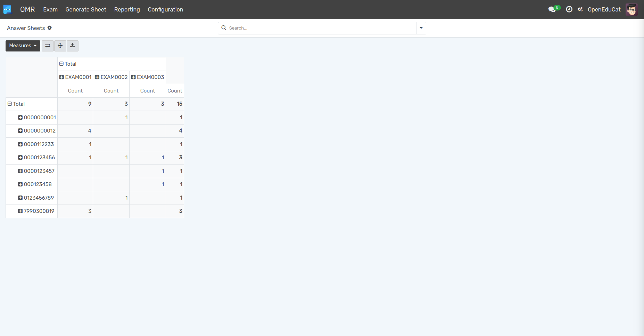The width and height of the screenshot is (644, 336).
Task: Expand row 0000000001
Action: tap(37, 118)
